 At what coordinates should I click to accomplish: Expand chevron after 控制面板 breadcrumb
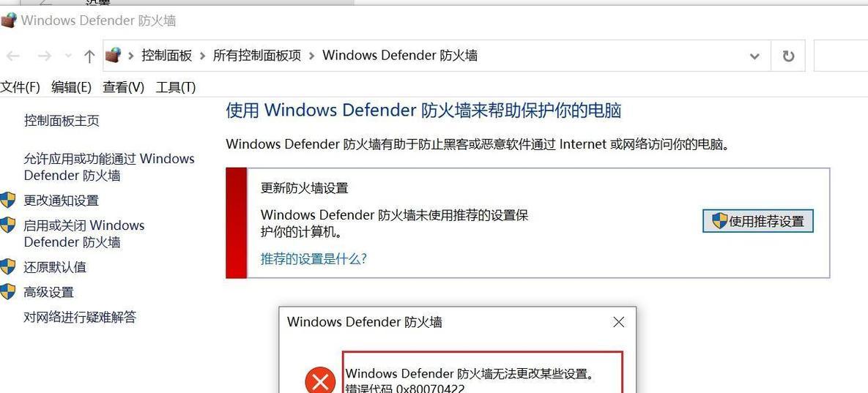click(x=203, y=56)
